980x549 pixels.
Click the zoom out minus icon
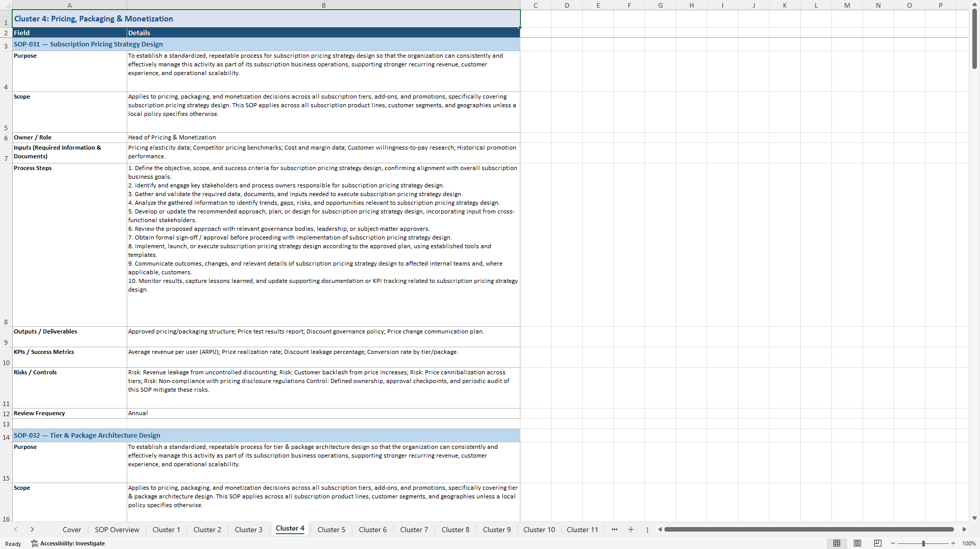(893, 543)
